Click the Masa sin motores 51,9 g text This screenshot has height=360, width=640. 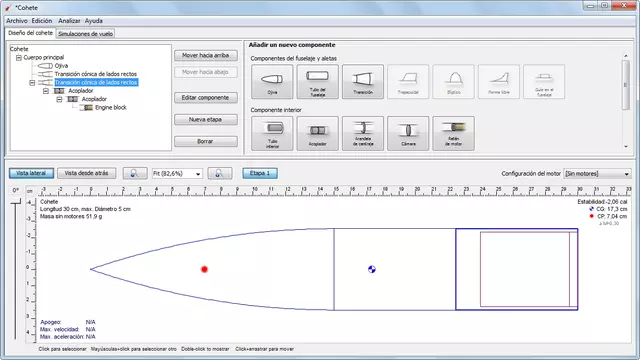[x=71, y=216]
